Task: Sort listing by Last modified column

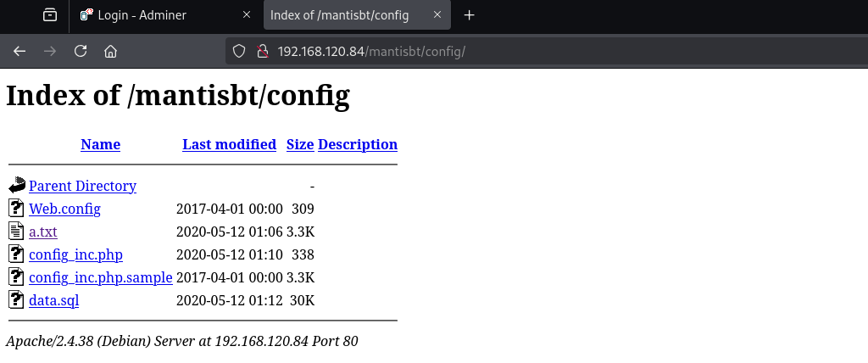Action: coord(229,144)
